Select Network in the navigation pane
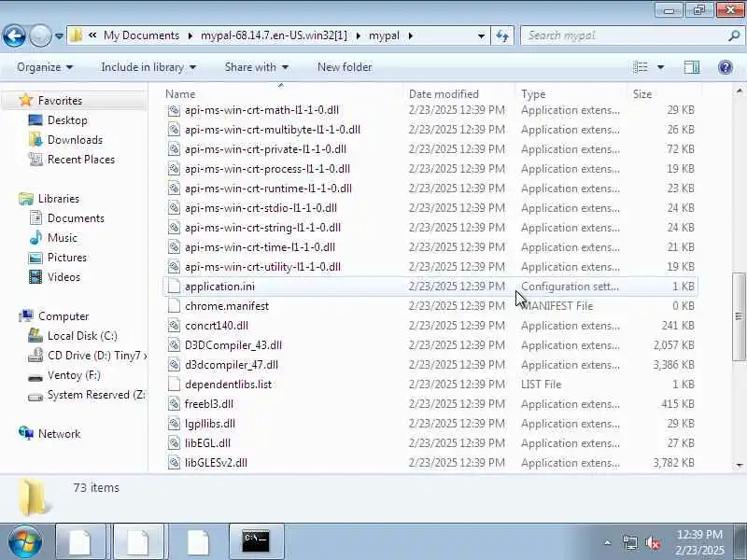This screenshot has width=747, height=560. point(59,434)
